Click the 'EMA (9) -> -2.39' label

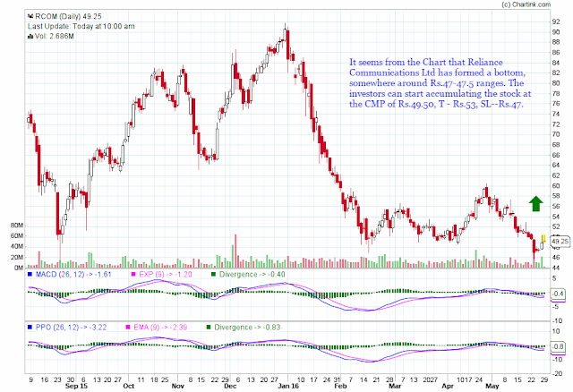click(x=160, y=328)
